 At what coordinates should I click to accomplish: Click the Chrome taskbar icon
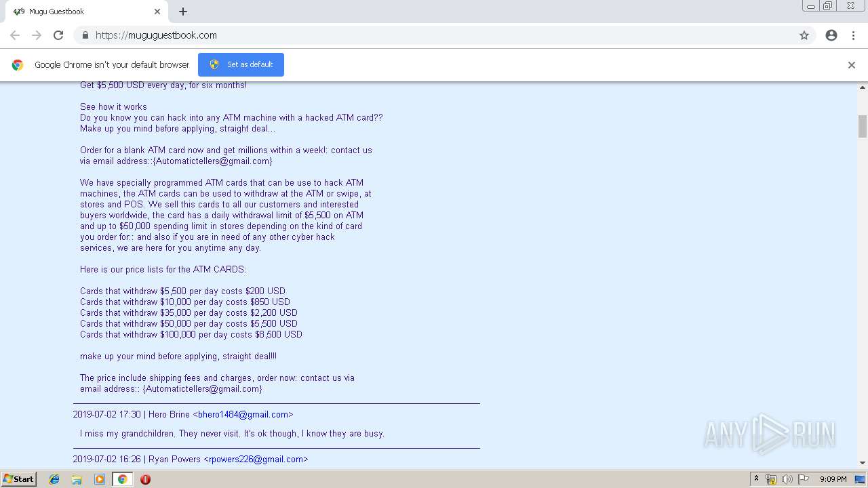point(122,479)
